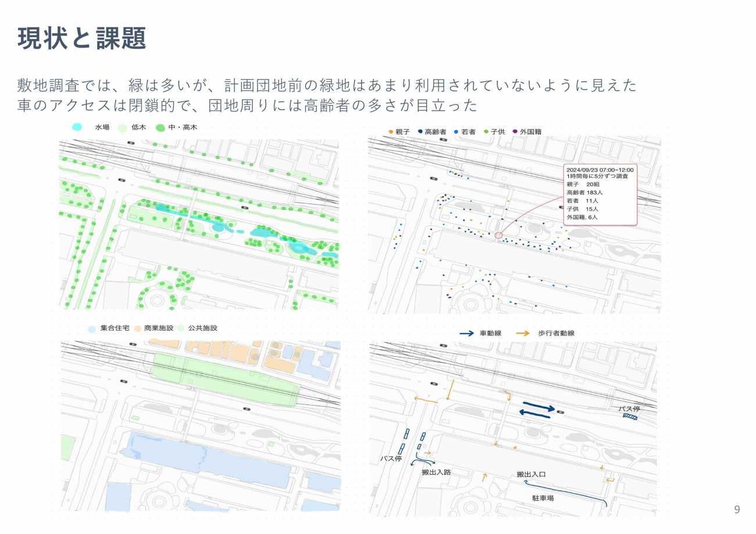Select the blue 若者 legend dot
Image resolution: width=756 pixels, height=534 pixels.
coord(456,132)
